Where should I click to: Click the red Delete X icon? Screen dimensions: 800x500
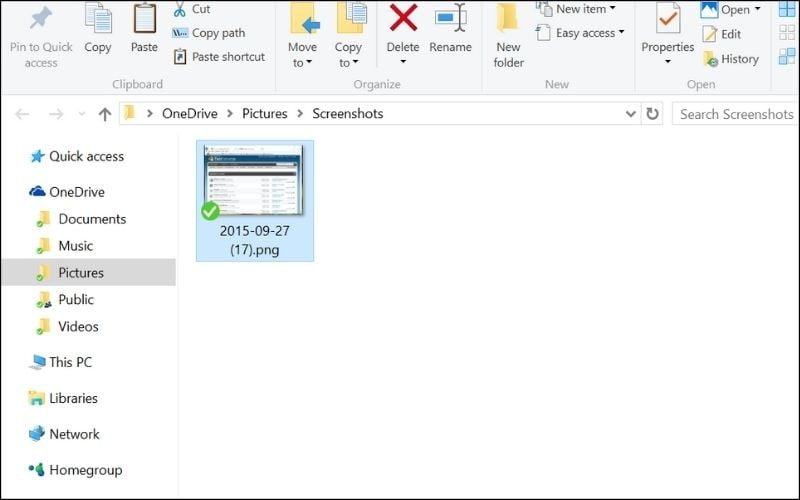click(404, 17)
